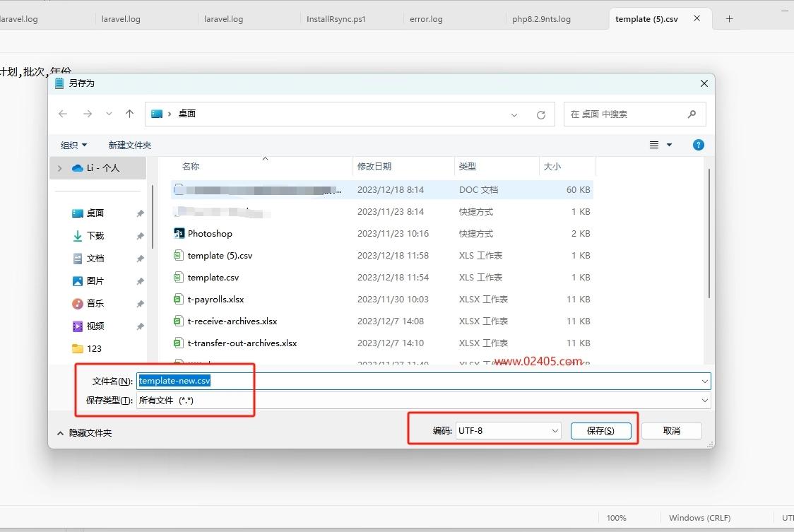Click the Save button
Image resolution: width=794 pixels, height=532 pixels.
pos(600,431)
